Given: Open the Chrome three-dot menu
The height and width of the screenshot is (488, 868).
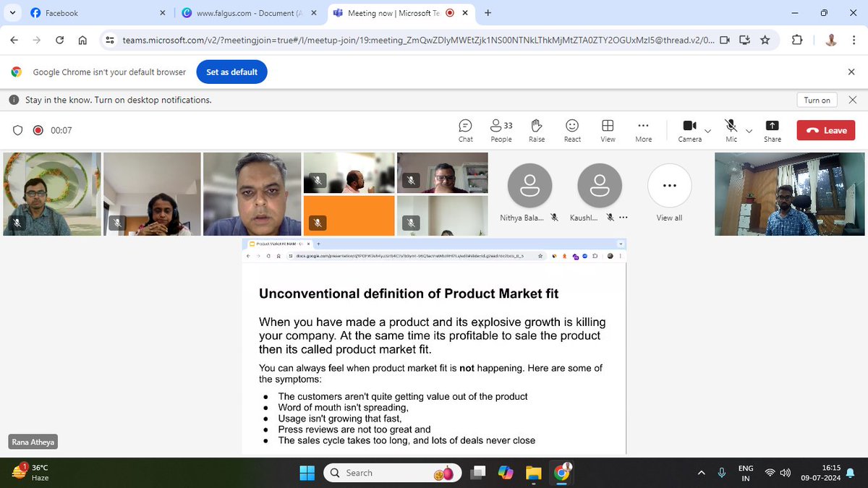Looking at the screenshot, I should point(854,40).
